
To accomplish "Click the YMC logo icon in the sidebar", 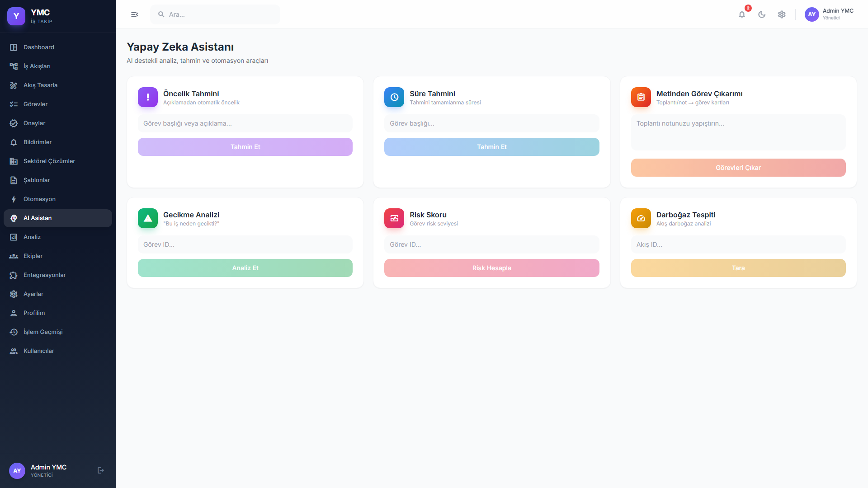I will coord(16,16).
